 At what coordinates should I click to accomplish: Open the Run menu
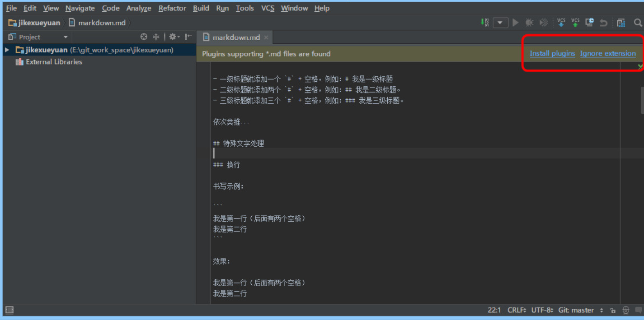(x=222, y=8)
